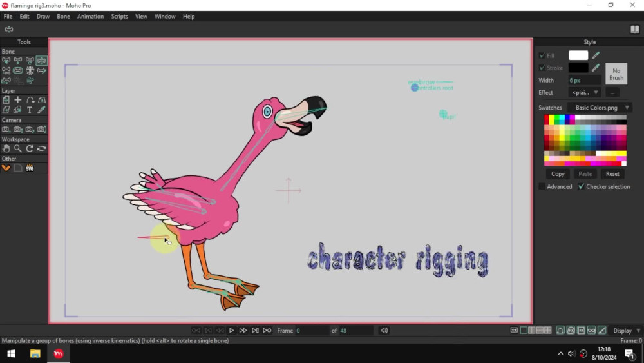Disable the Checker selection checkbox
The width and height of the screenshot is (644, 363).
tap(581, 186)
